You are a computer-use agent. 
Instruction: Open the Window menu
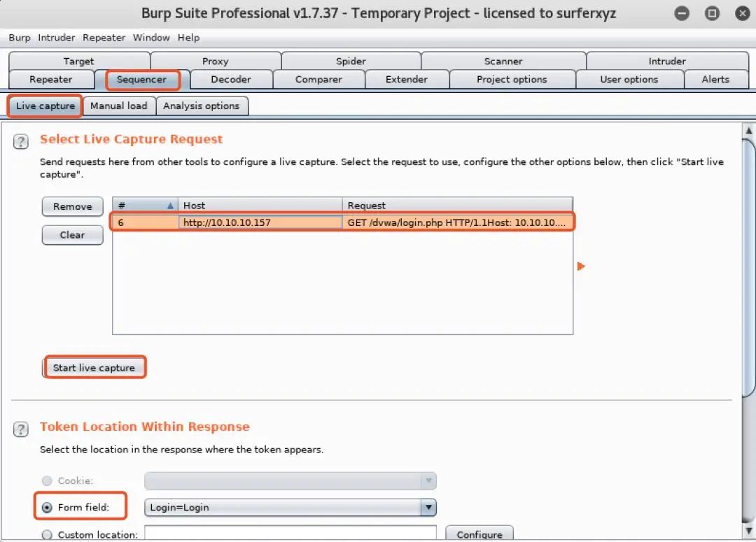151,38
